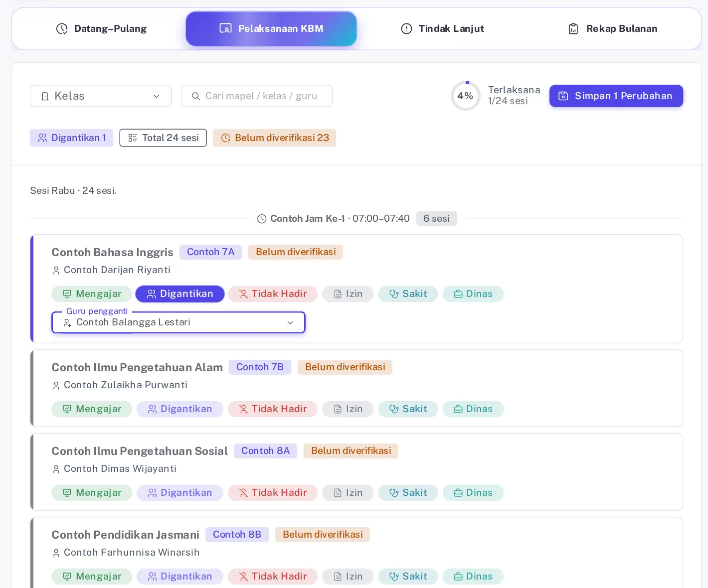Expand the Kelas filter dropdown
708x588 pixels.
pos(101,96)
